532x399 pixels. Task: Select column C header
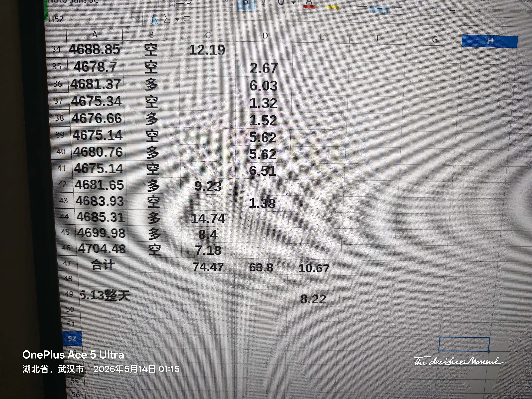click(208, 36)
